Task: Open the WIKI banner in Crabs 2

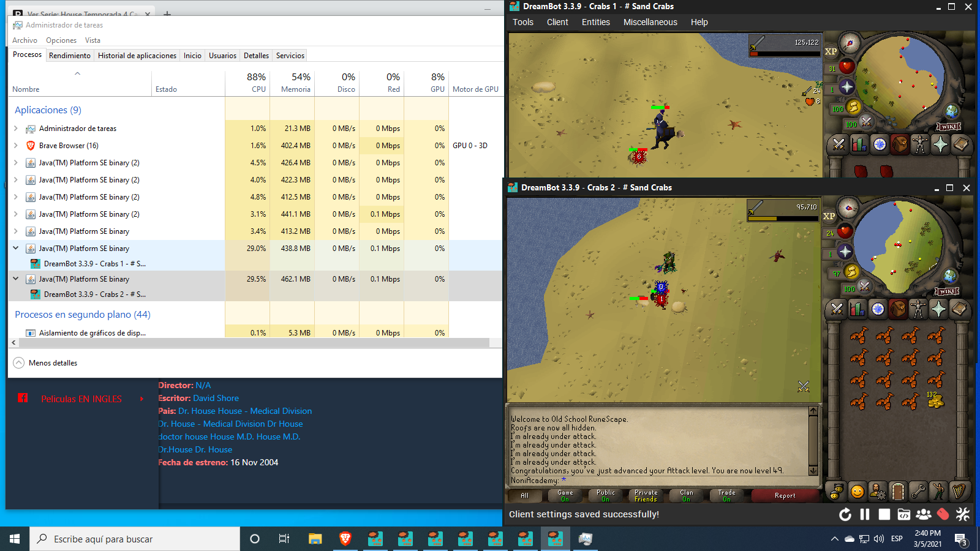Action: coord(946,291)
